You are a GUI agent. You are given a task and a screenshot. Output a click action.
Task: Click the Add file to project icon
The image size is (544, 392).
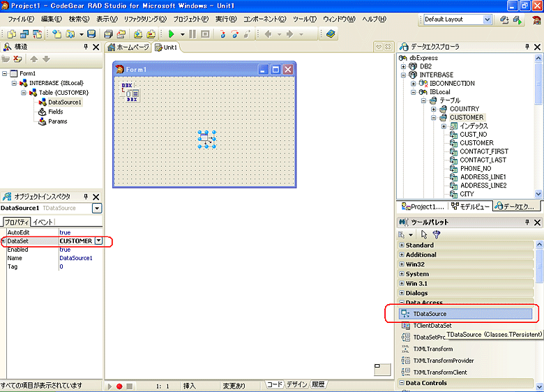(x=138, y=34)
